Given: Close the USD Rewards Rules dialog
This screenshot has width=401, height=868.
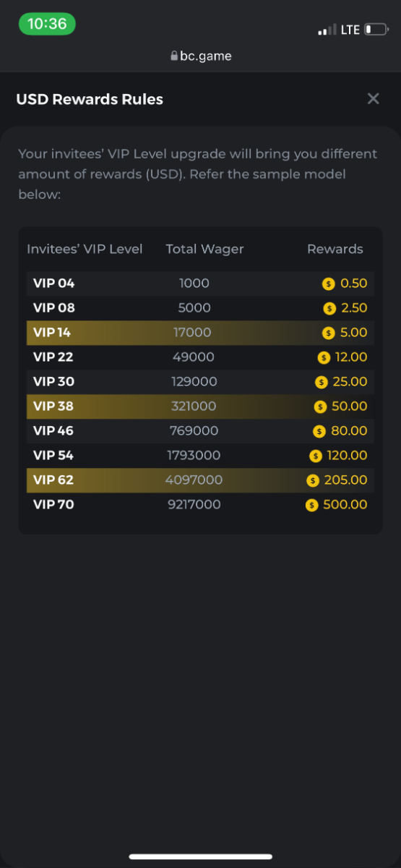Looking at the screenshot, I should click(x=373, y=98).
